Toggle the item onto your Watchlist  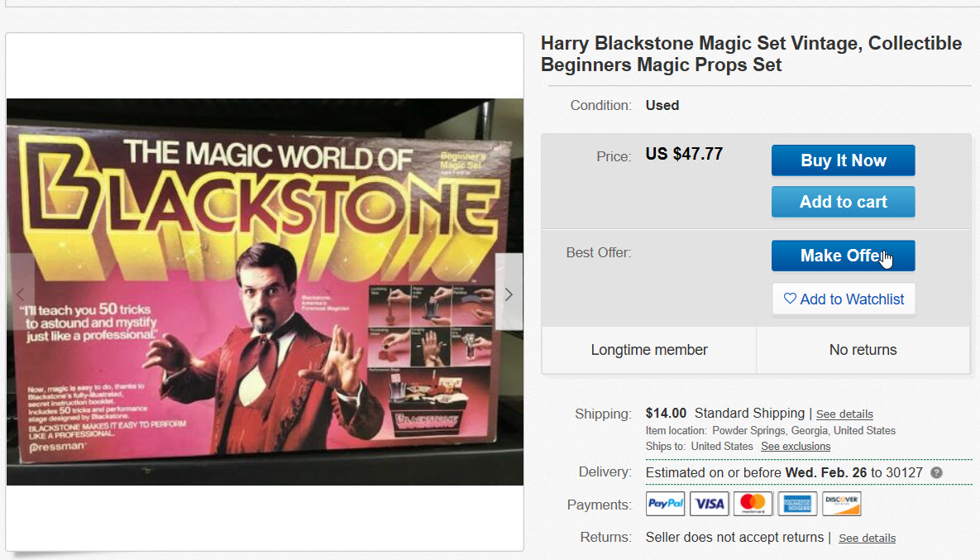pyautogui.click(x=844, y=299)
